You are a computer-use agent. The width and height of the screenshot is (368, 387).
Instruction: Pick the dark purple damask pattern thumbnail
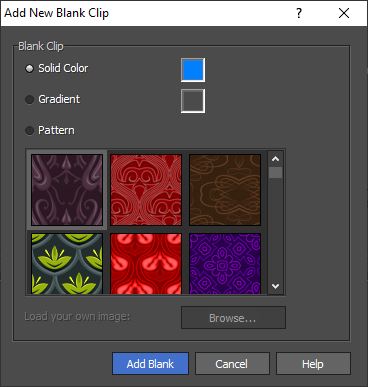pos(67,190)
